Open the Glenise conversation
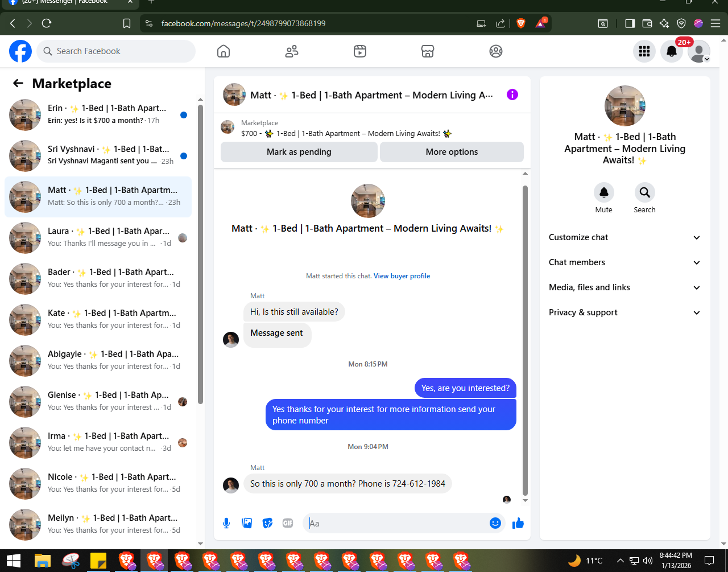Image resolution: width=728 pixels, height=572 pixels. tap(98, 402)
